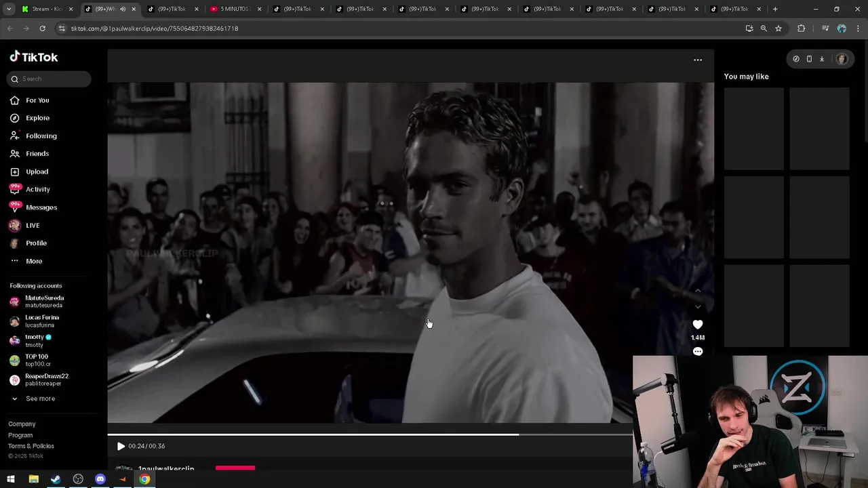
Task: Open Chrome three-dot menu
Action: pyautogui.click(x=859, y=28)
